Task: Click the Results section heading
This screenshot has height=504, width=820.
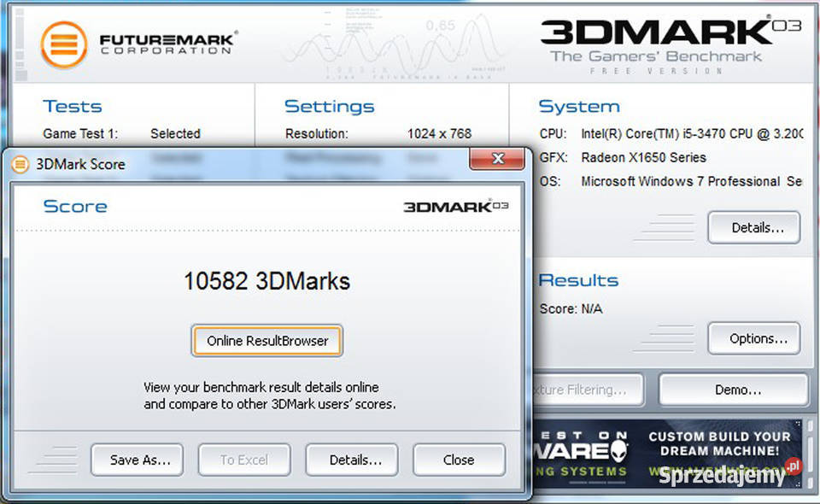Action: pos(578,280)
